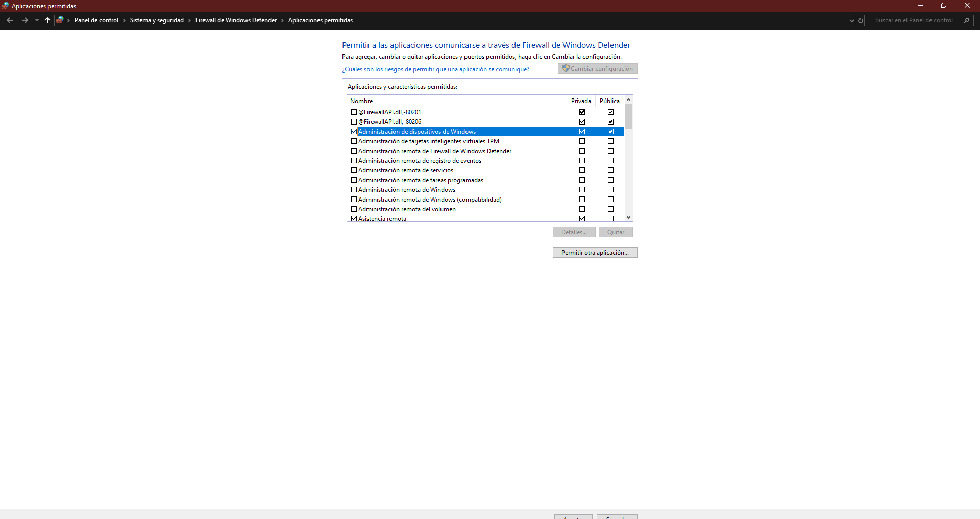This screenshot has width=980, height=519.
Task: Refresh the address bar view
Action: 861,20
